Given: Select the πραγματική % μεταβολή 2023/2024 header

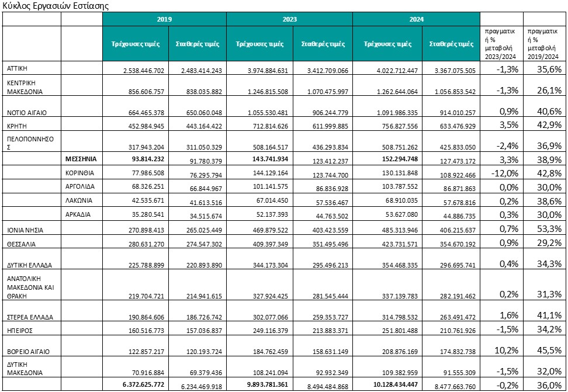Looking at the screenshot, I should coord(501,43).
